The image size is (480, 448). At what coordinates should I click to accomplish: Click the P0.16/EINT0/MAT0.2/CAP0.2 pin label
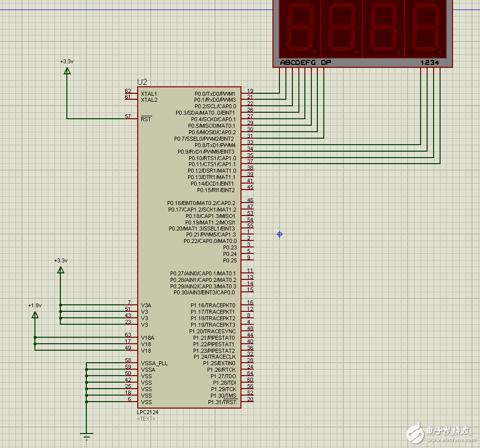pos(202,203)
